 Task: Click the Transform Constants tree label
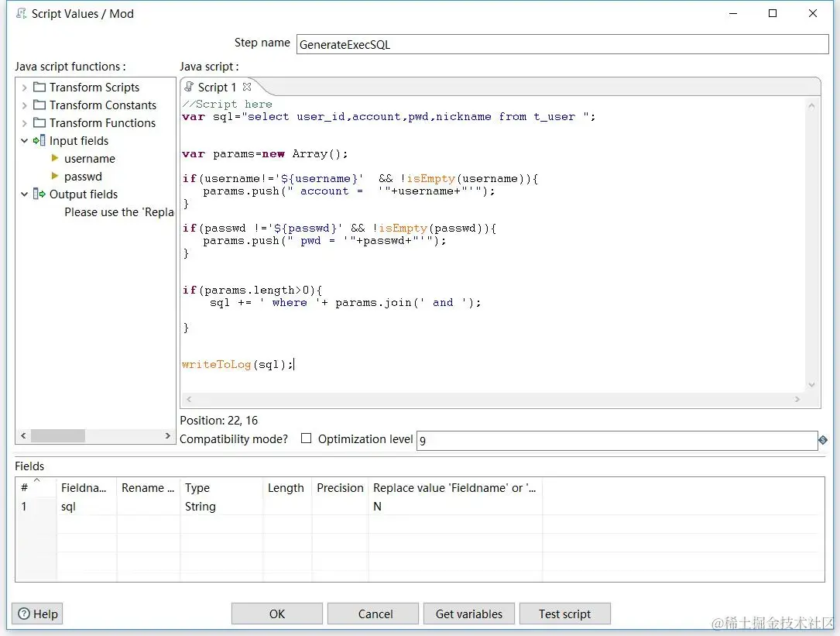[103, 105]
